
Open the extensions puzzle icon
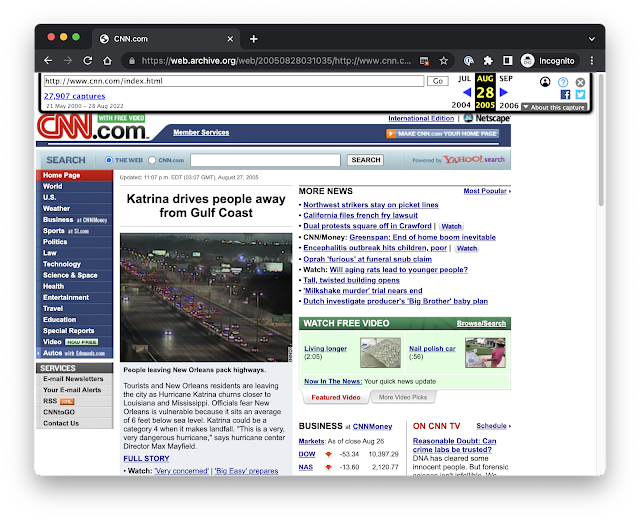(488, 61)
